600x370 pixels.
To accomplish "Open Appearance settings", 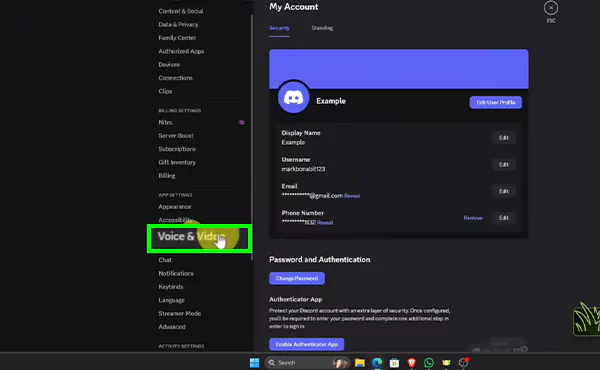I will click(x=175, y=207).
